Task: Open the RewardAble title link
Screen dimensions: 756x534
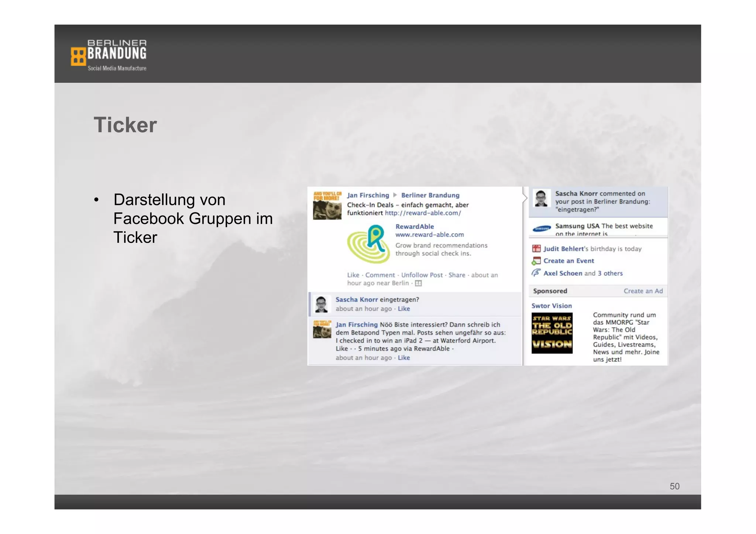Action: tap(415, 227)
